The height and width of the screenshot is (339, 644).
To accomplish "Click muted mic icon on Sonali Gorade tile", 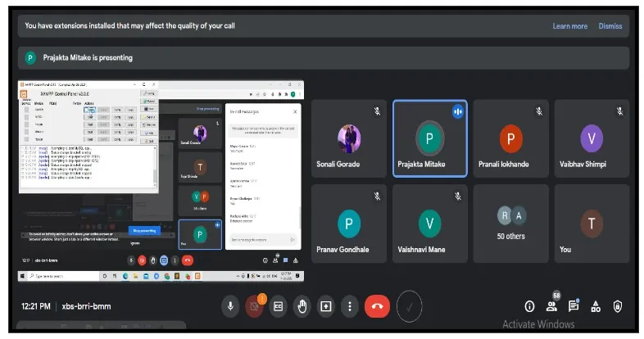I will [377, 111].
